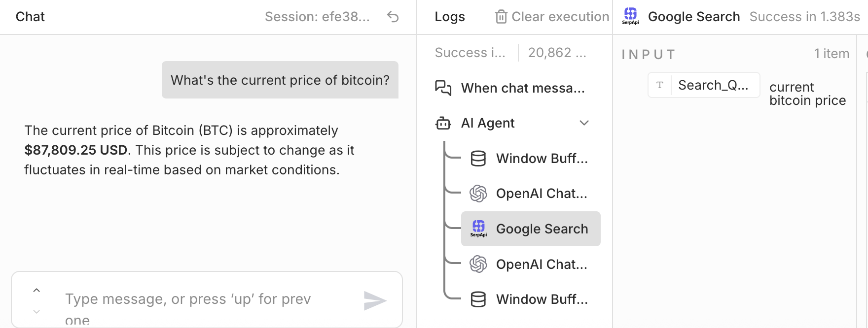The height and width of the screenshot is (328, 868).
Task: Send the chat message with arrow icon
Action: 375,300
